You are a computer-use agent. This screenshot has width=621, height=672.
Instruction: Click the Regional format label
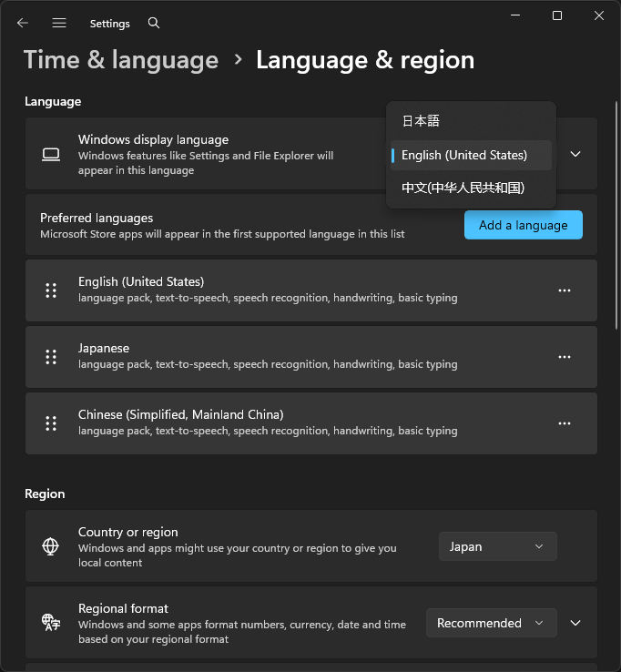(123, 608)
